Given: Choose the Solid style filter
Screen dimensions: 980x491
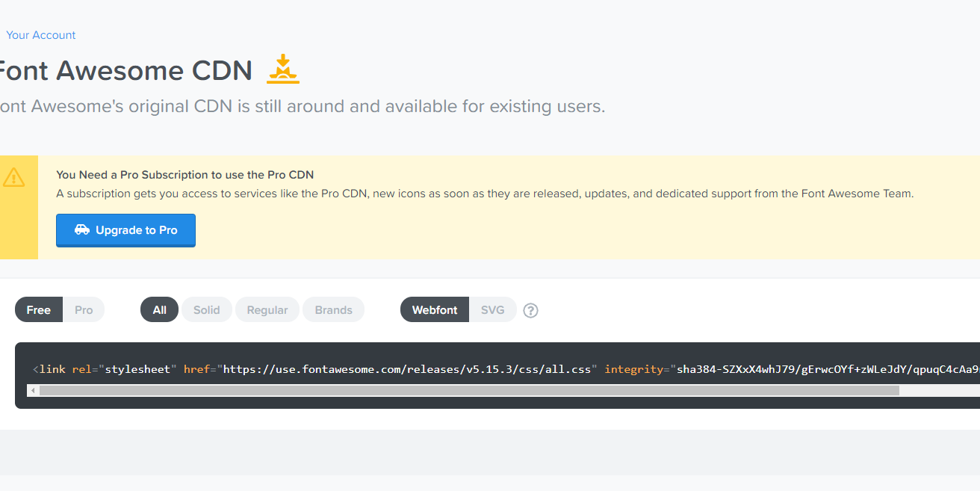Looking at the screenshot, I should pos(207,310).
